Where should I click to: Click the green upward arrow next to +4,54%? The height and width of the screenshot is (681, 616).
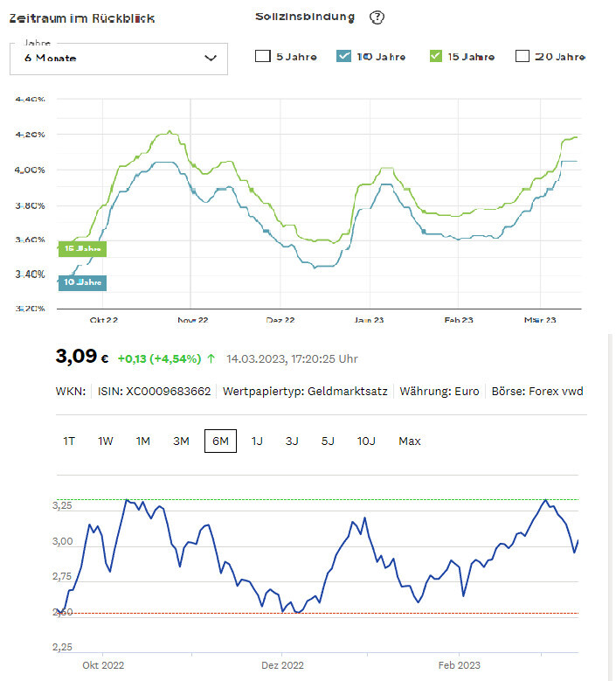[211, 358]
